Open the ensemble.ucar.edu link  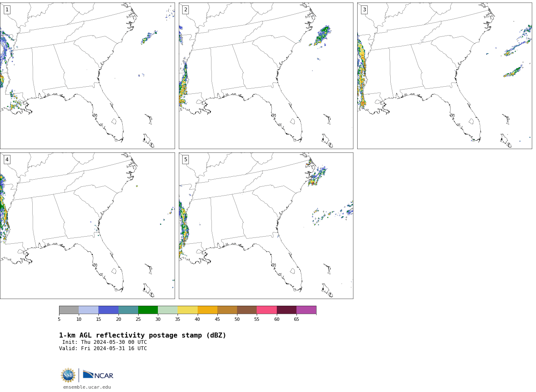click(x=87, y=387)
